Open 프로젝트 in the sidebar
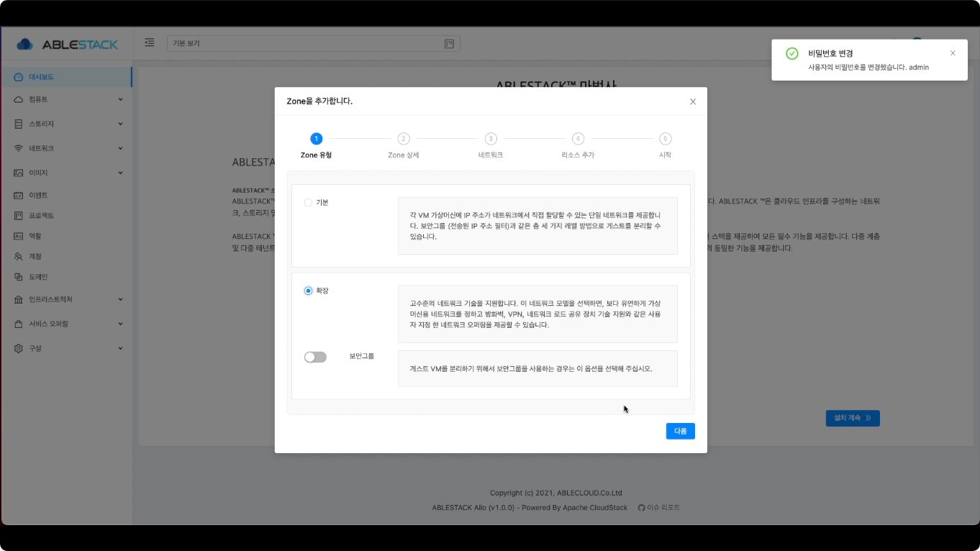The width and height of the screenshot is (980, 551). 66,215
